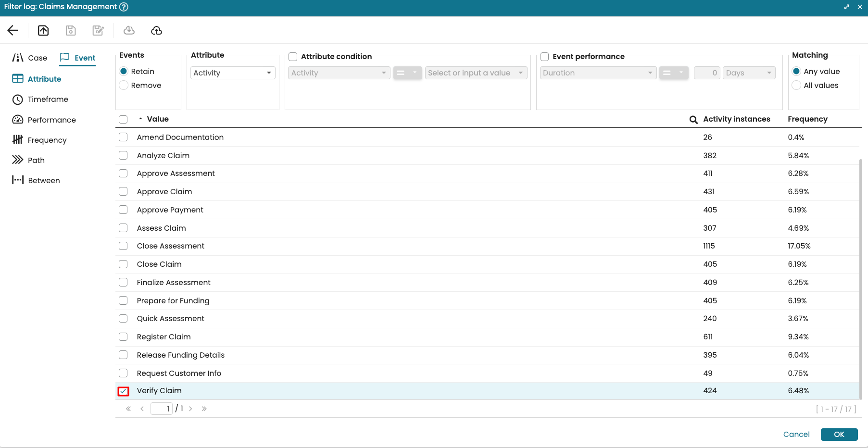Click the upload filter icon in toolbar
This screenshot has width=868, height=448.
point(43,30)
